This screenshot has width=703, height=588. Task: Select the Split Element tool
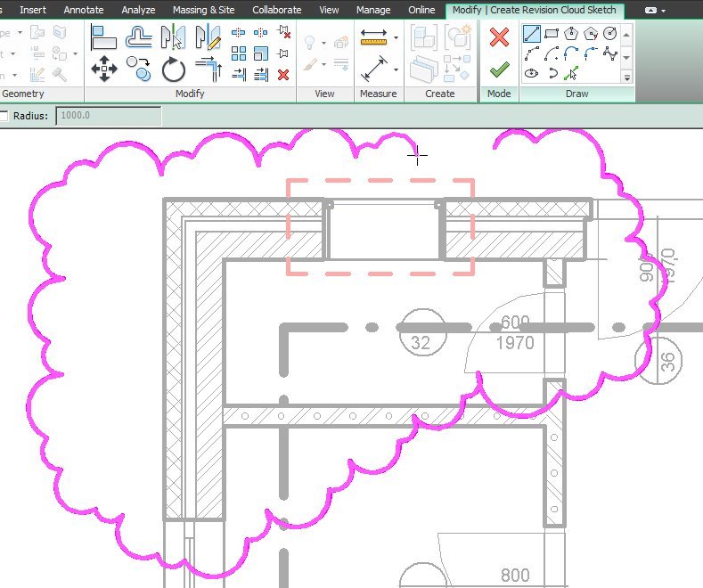point(239,32)
